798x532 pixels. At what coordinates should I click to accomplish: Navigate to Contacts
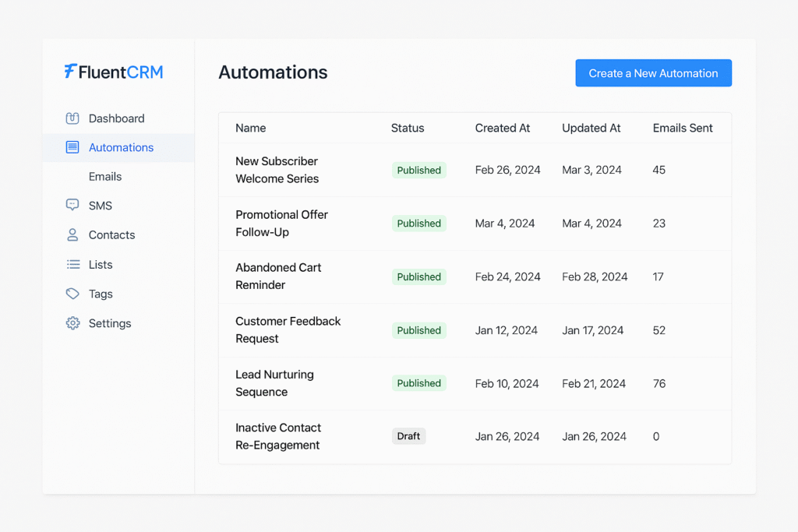(x=112, y=235)
